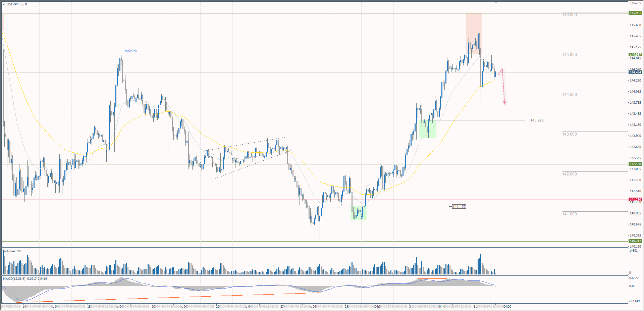Open the USDJPY.m,H1 chart menu arrow
Image resolution: width=644 pixels, height=311 pixels.
pyautogui.click(x=4, y=4)
